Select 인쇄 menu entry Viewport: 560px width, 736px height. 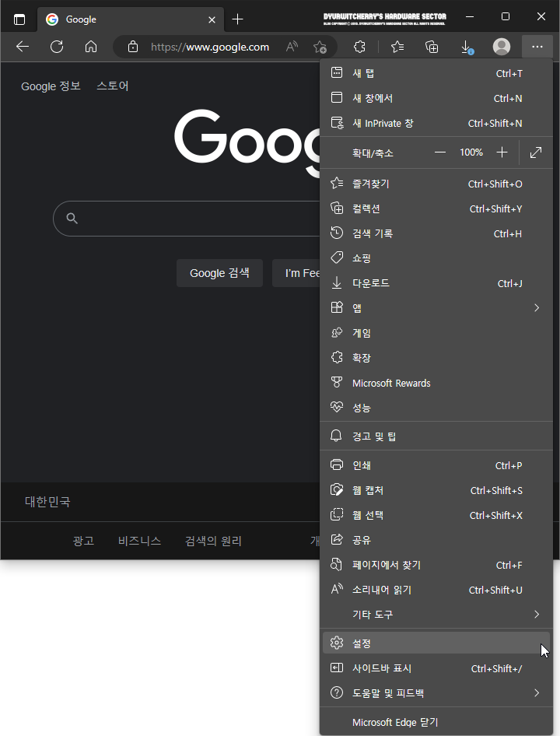tap(436, 465)
